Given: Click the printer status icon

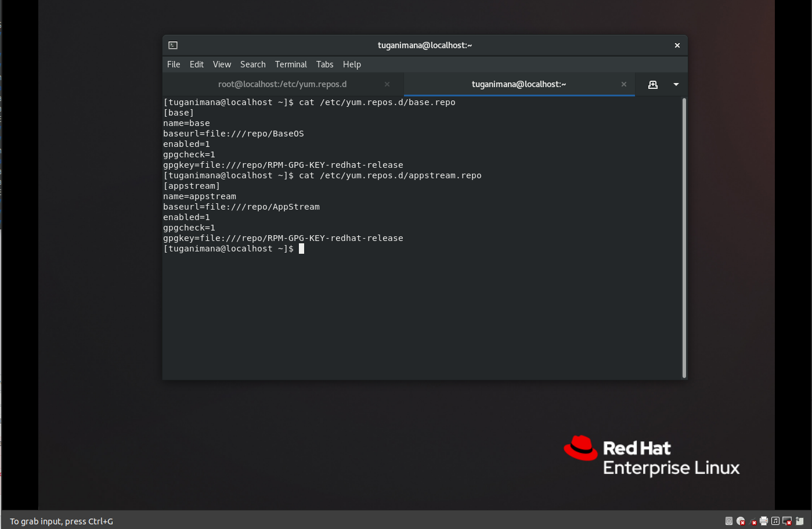Looking at the screenshot, I should point(764,521).
